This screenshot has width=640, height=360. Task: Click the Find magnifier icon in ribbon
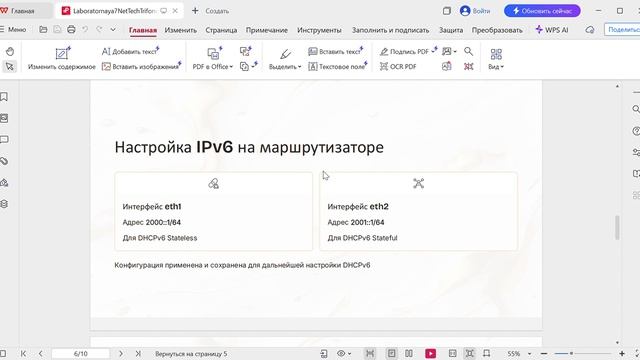point(469,51)
